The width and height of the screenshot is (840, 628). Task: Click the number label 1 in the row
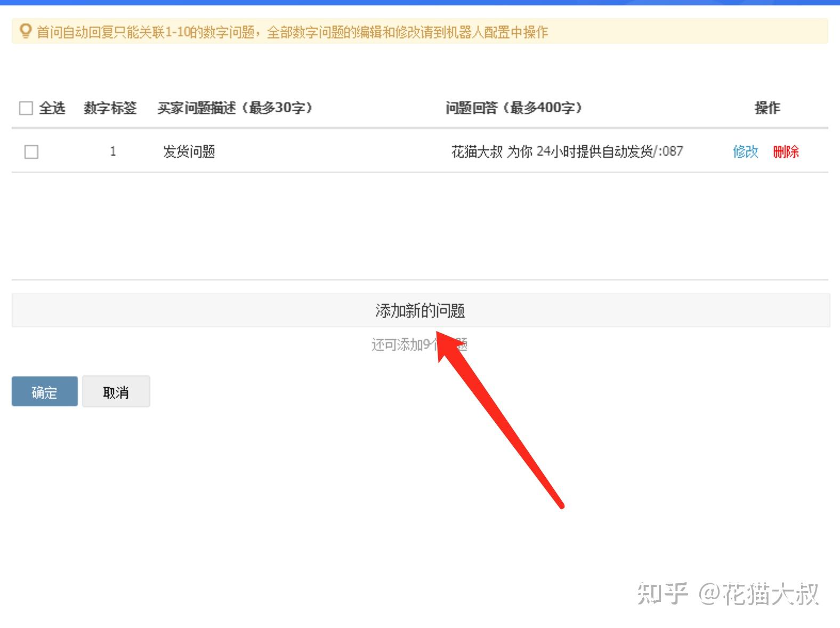pyautogui.click(x=113, y=151)
